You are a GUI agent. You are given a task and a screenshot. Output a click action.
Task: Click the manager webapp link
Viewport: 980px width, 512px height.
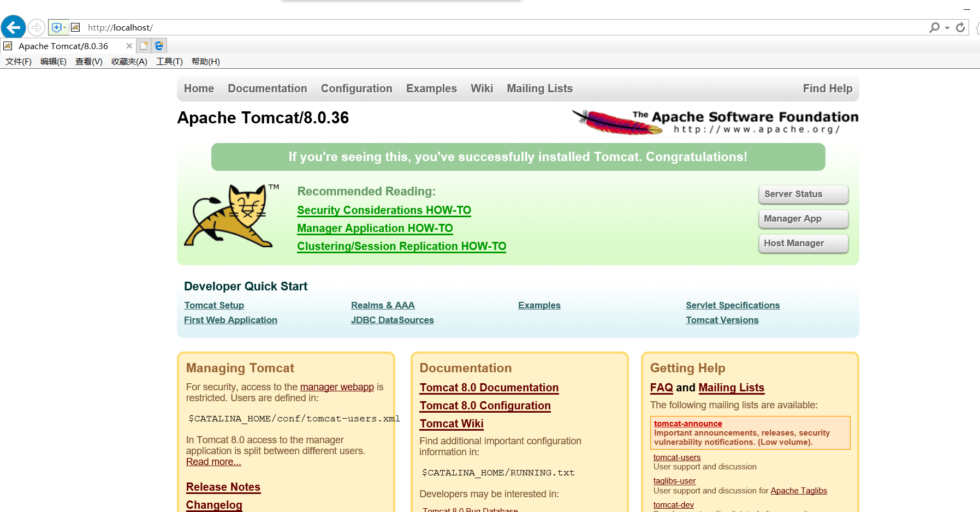click(337, 387)
